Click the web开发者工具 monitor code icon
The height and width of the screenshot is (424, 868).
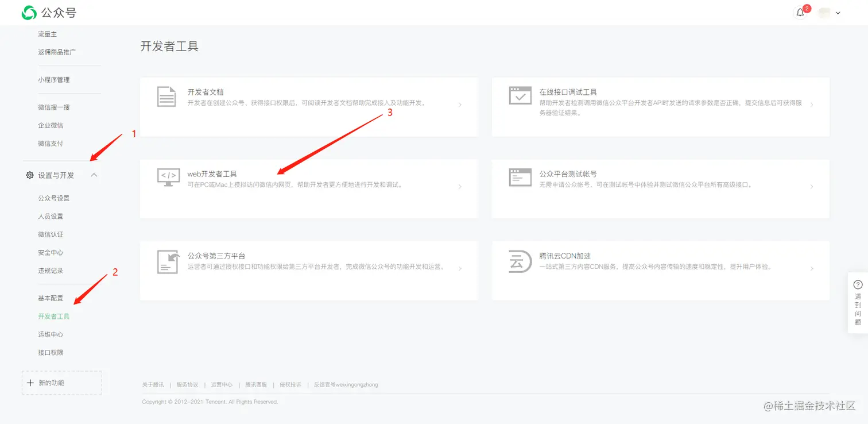(168, 178)
